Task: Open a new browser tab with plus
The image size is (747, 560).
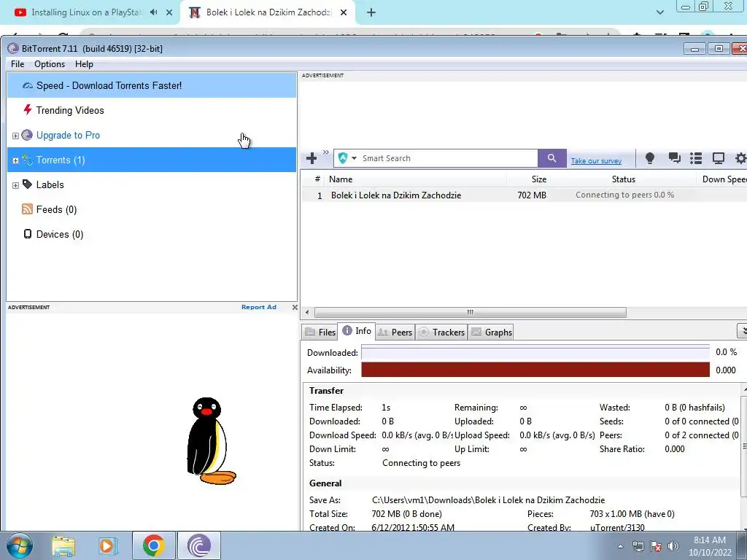Action: pos(371,13)
